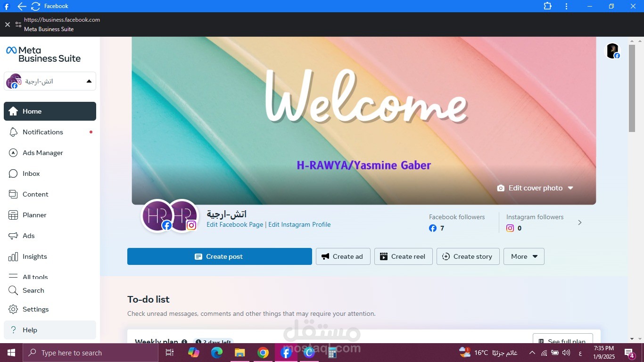Click the Search magnifier in the sidebar
This screenshot has height=362, width=644.
pyautogui.click(x=13, y=290)
